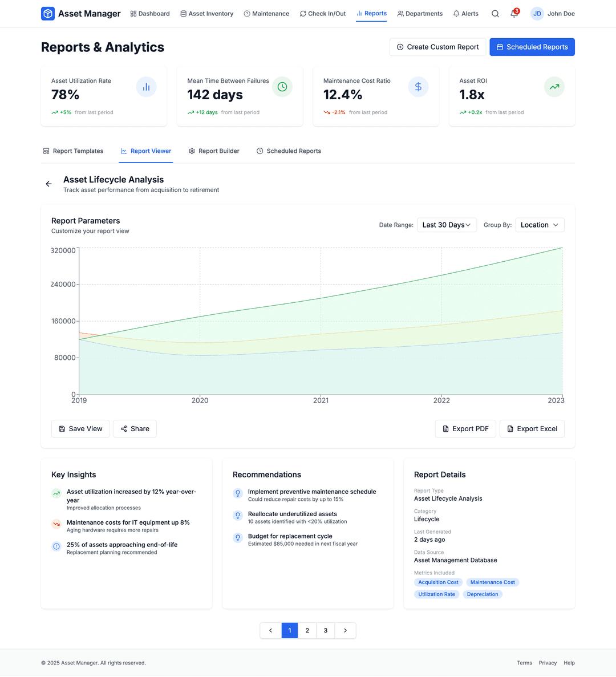Click the Create Custom Report button
Image resolution: width=616 pixels, height=677 pixels.
tap(437, 47)
